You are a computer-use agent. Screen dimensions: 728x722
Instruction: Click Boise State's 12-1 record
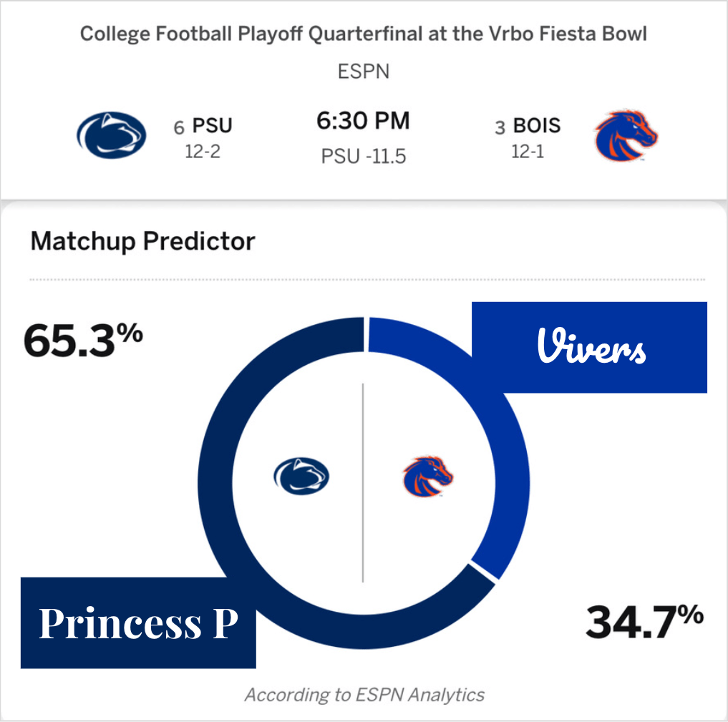click(x=528, y=152)
